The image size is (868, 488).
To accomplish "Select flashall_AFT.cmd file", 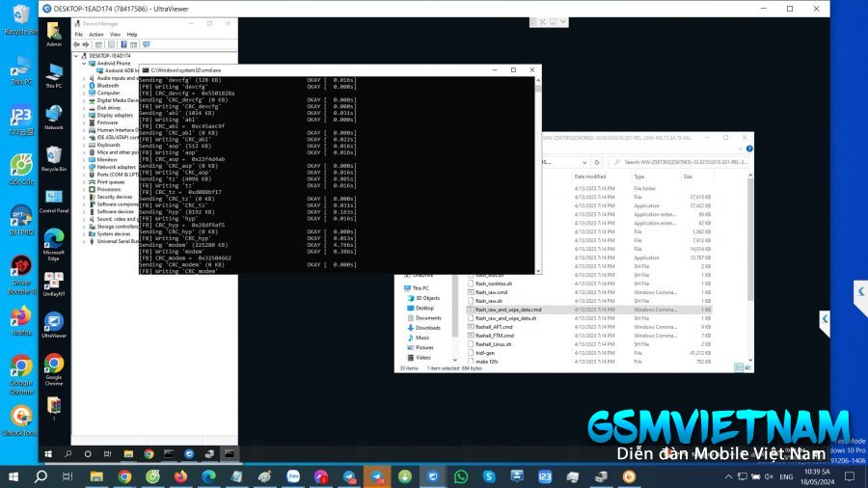I will point(494,327).
